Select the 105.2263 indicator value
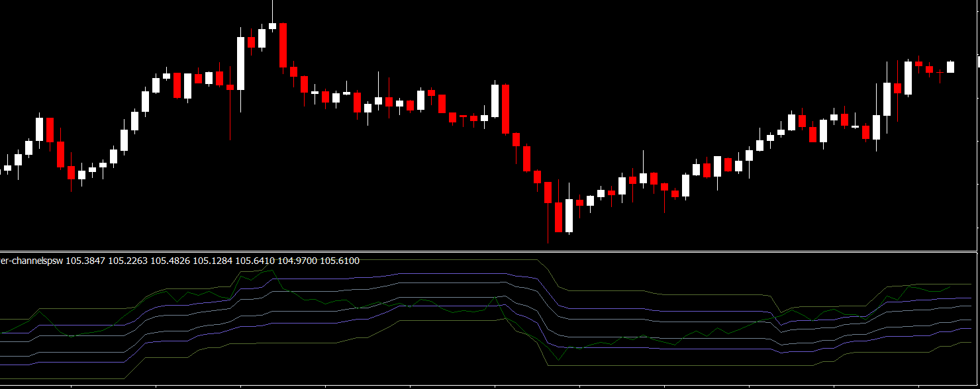 click(x=128, y=261)
